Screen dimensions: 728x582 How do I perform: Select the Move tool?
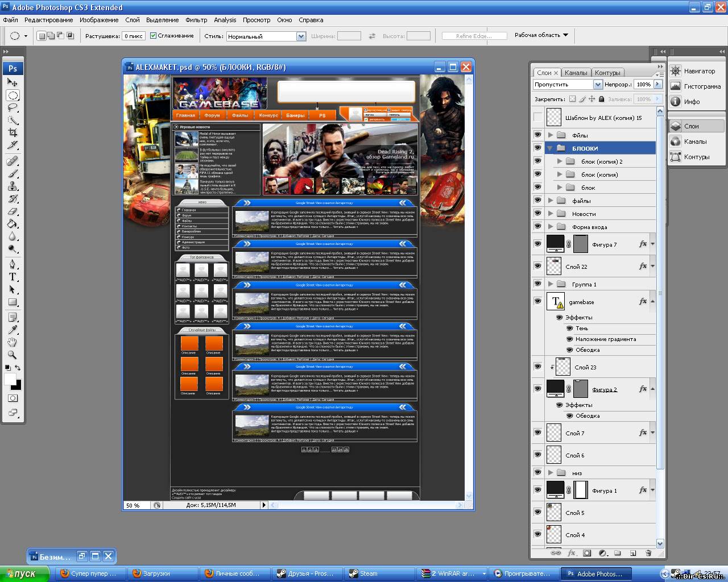tap(13, 82)
